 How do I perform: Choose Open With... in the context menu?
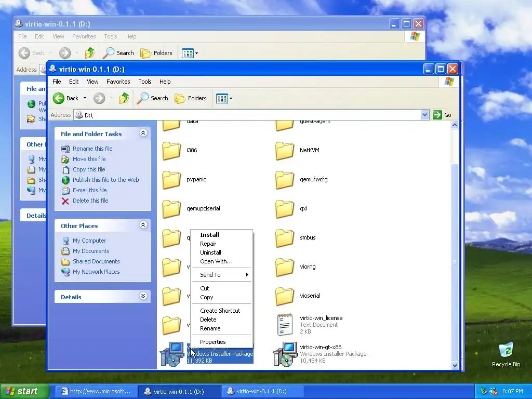(221, 261)
